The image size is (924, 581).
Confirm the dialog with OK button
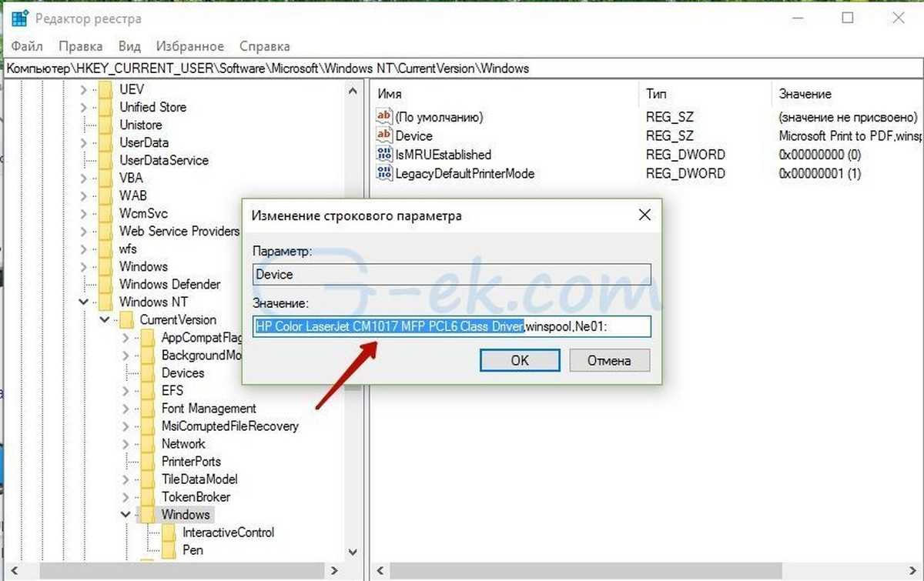520,360
